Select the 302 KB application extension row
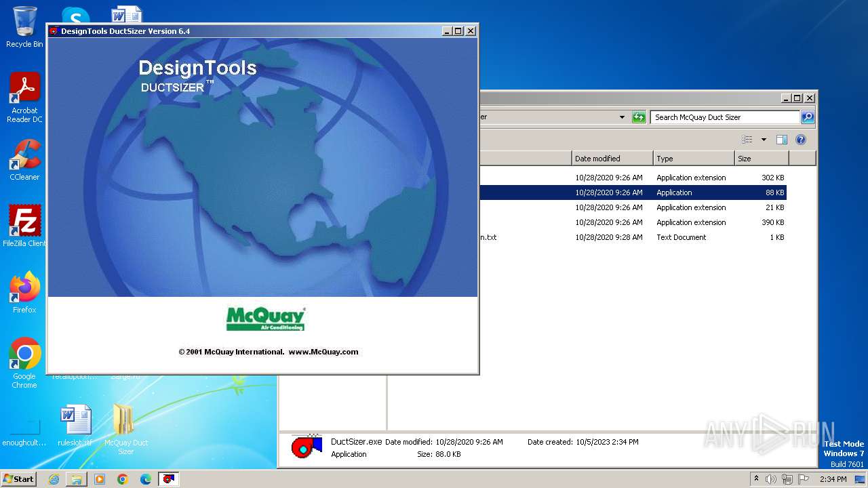This screenshot has height=488, width=868. pyautogui.click(x=634, y=178)
